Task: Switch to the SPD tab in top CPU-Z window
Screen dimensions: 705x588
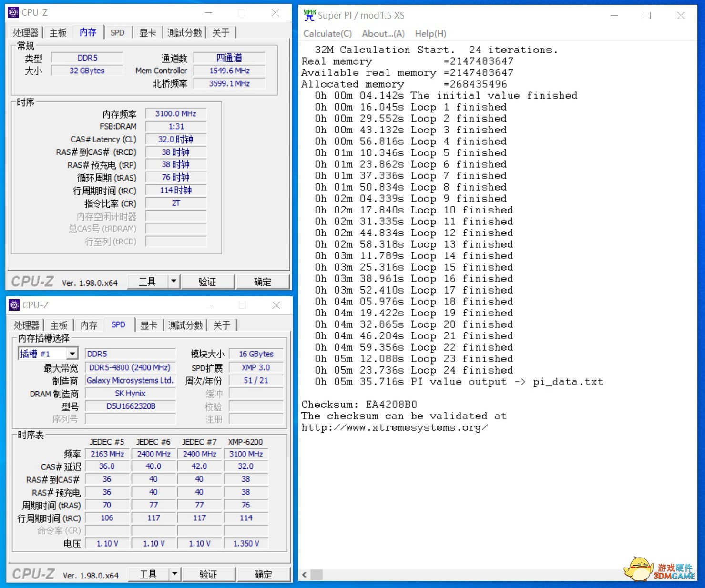Action: [117, 32]
